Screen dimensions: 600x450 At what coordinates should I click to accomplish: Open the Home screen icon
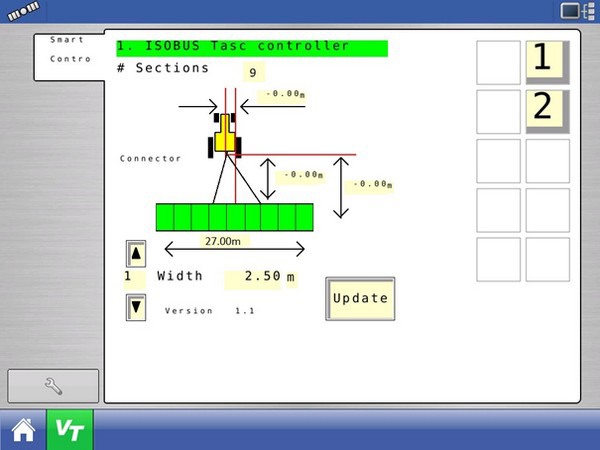tap(22, 429)
